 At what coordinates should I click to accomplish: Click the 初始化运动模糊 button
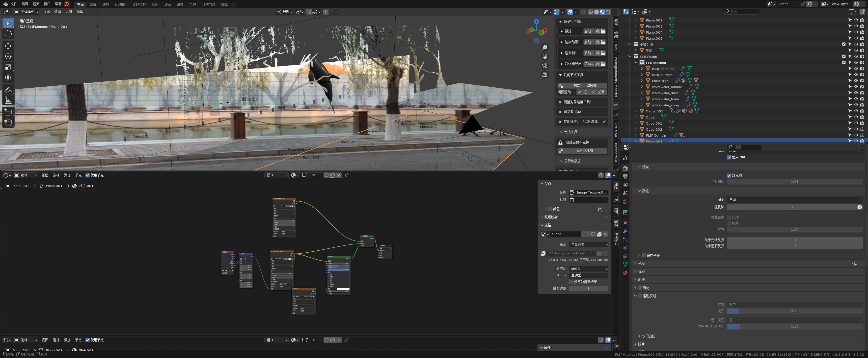tap(582, 85)
